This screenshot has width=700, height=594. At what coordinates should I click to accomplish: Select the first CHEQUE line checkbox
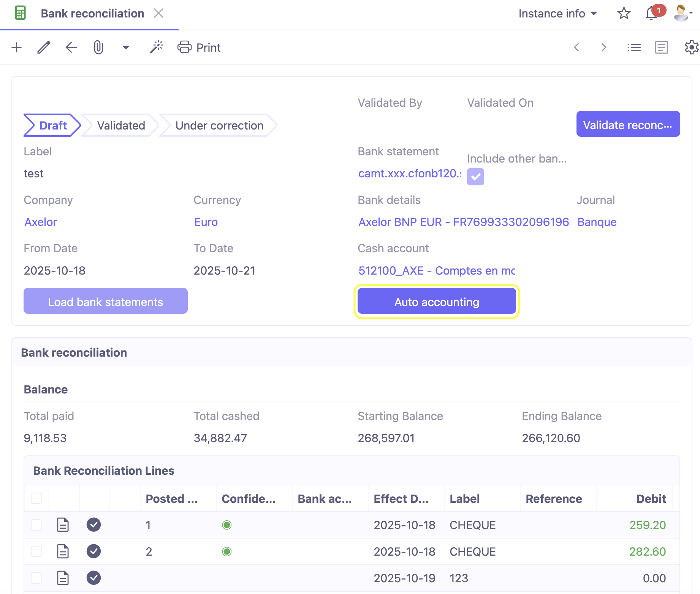click(36, 525)
